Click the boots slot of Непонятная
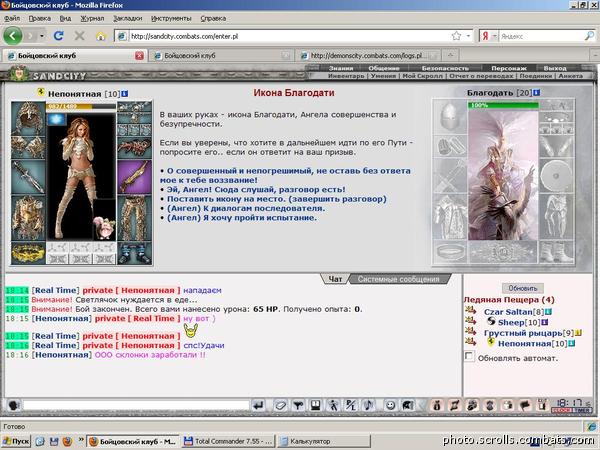600x450 pixels. point(134,253)
